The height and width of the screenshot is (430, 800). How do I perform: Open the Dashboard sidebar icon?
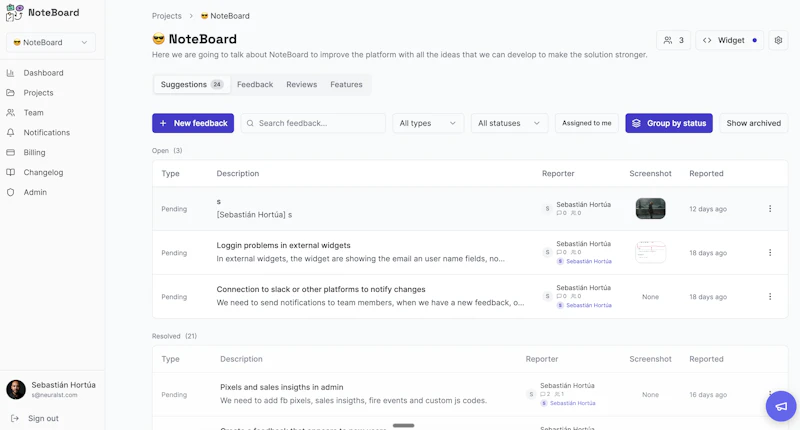(x=10, y=73)
